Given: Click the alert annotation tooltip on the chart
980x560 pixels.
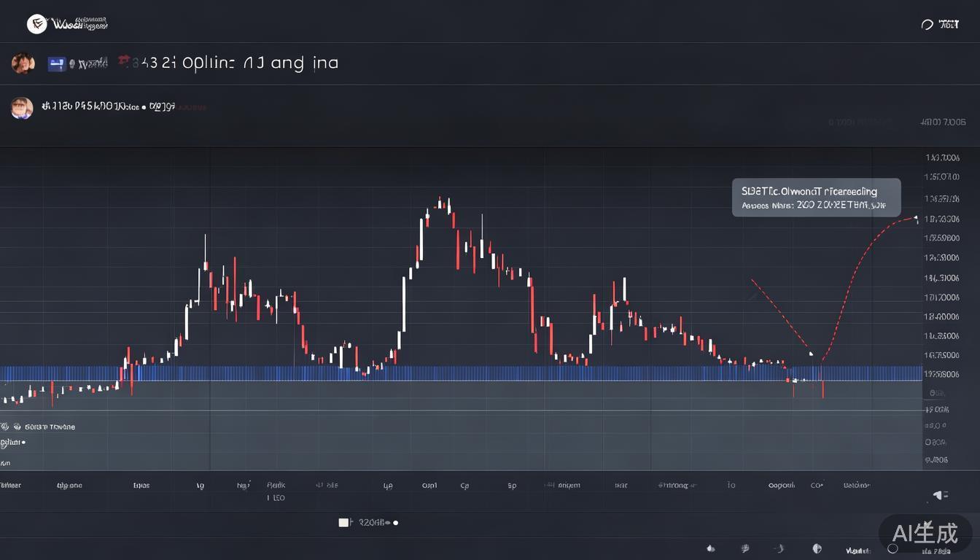Looking at the screenshot, I should [x=816, y=198].
